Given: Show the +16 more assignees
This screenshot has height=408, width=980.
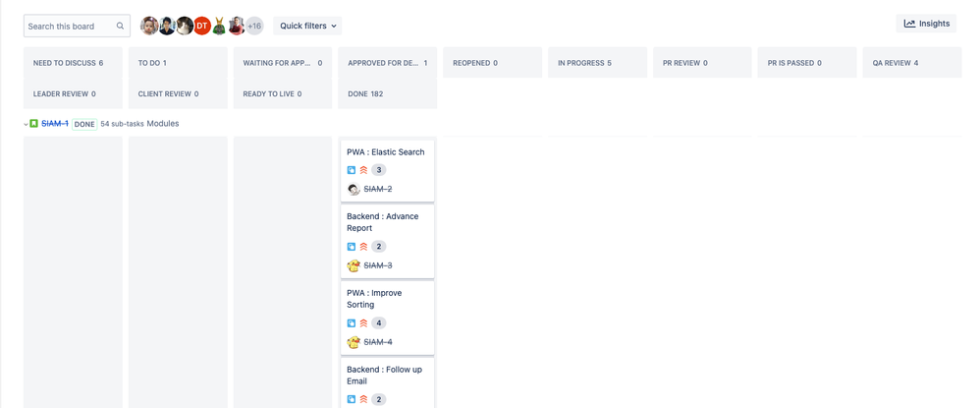Looking at the screenshot, I should click(x=254, y=26).
